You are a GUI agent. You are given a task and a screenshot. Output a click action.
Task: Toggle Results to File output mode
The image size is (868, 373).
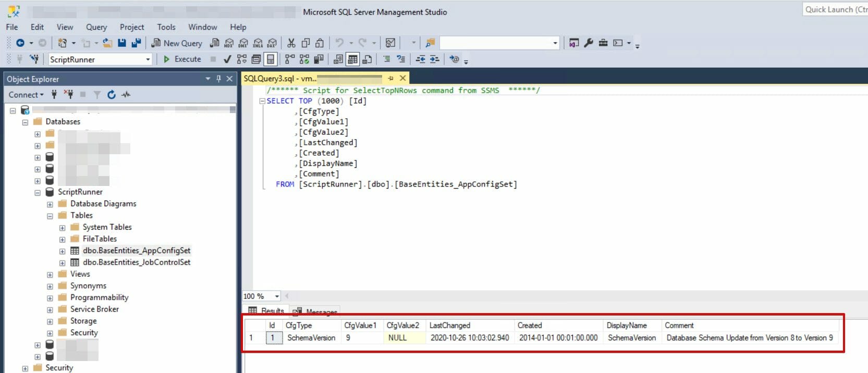pos(367,59)
